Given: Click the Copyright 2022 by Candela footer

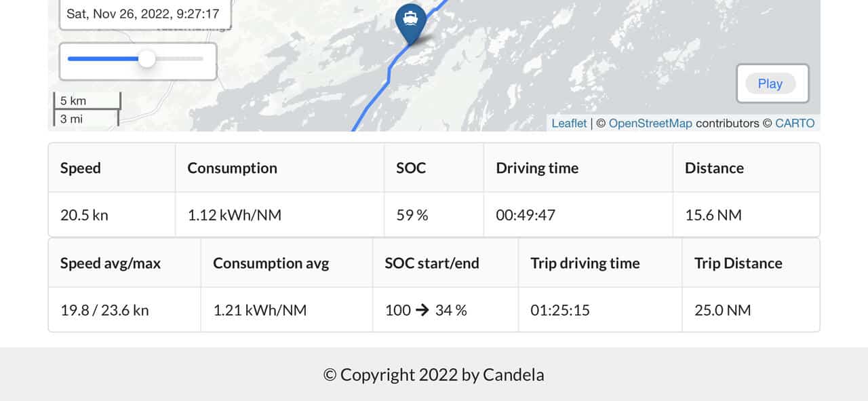Looking at the screenshot, I should [x=434, y=375].
